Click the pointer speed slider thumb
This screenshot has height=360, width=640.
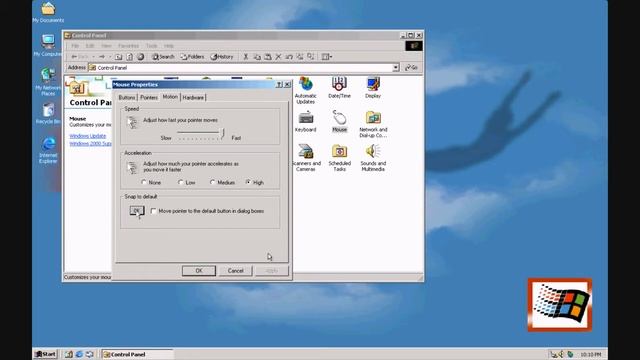pos(223,133)
